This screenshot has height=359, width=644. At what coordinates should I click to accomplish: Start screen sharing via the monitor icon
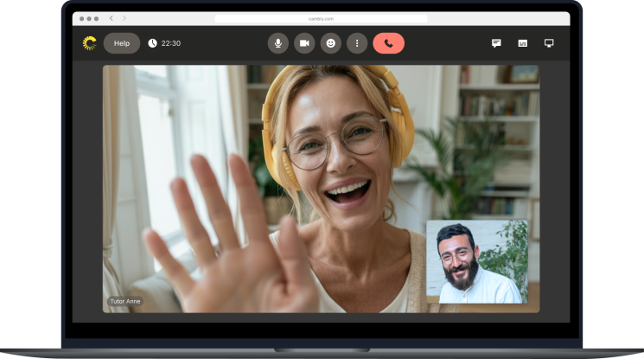pyautogui.click(x=549, y=43)
